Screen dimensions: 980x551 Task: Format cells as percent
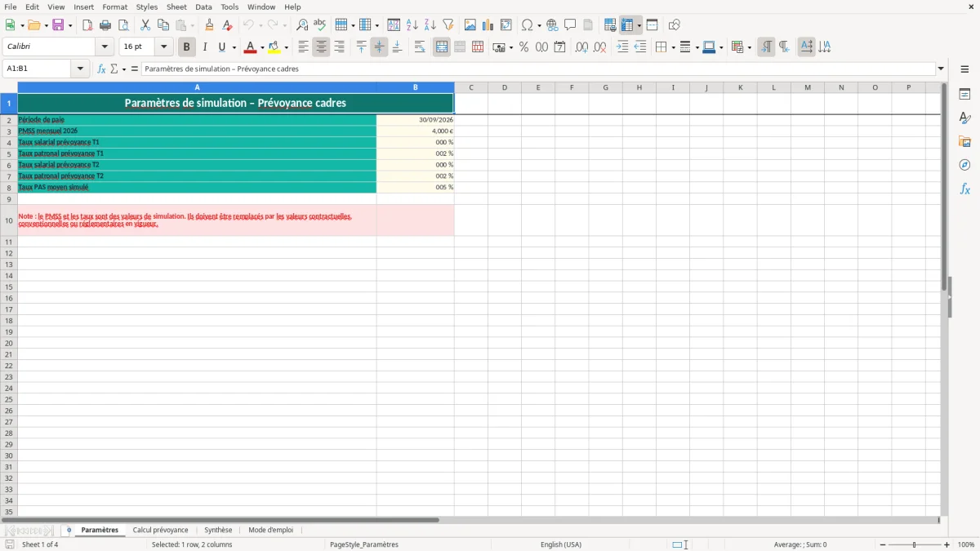(x=523, y=47)
